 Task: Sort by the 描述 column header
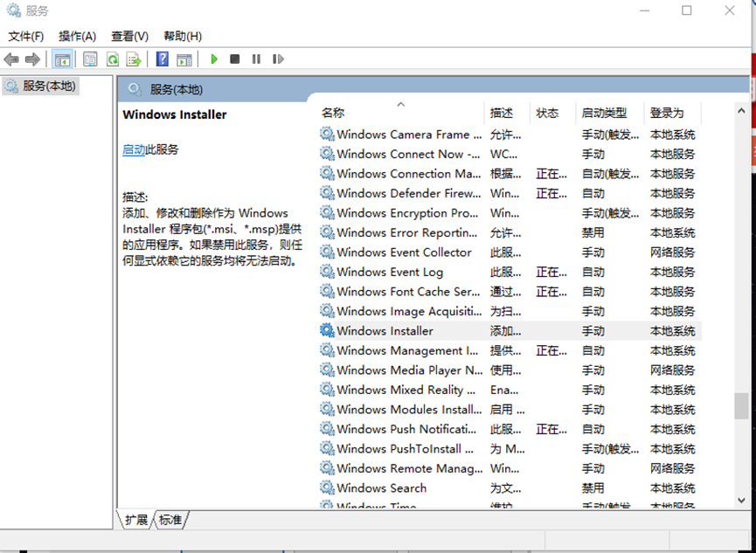pyautogui.click(x=507, y=113)
